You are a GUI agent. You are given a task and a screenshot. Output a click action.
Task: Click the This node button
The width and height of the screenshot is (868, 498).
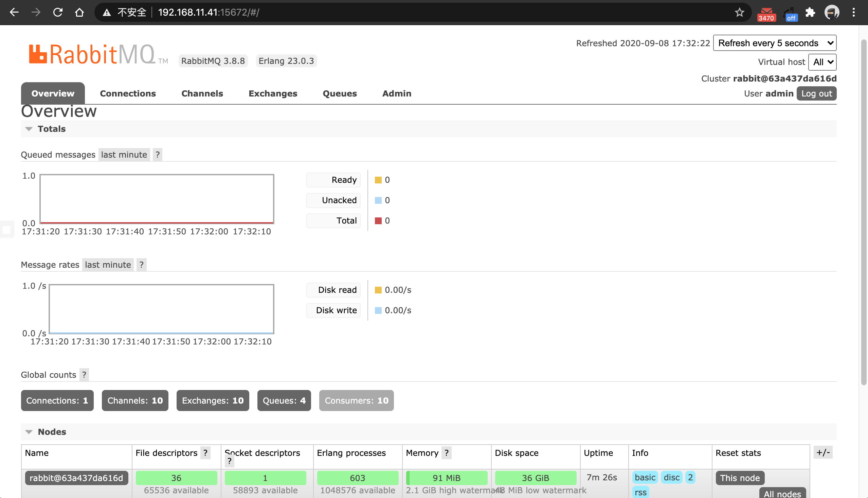point(739,478)
